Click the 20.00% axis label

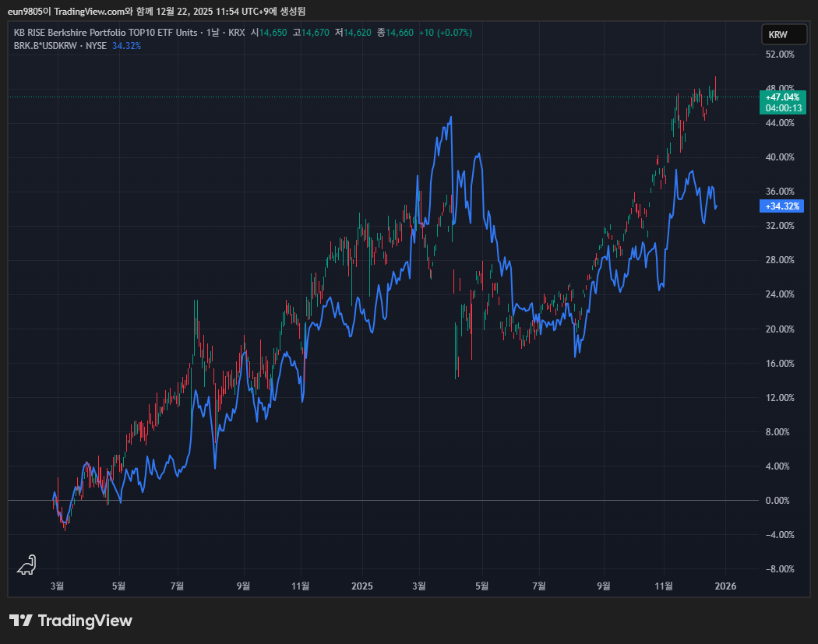click(x=779, y=329)
